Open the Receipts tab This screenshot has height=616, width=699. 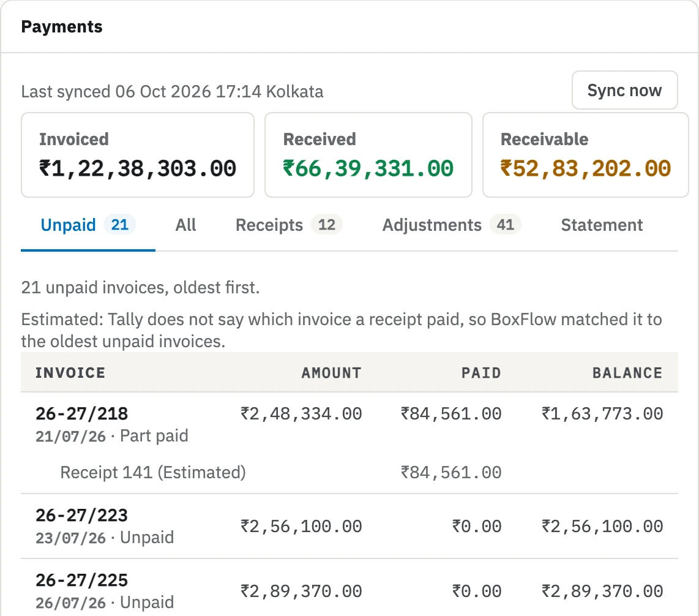click(289, 225)
